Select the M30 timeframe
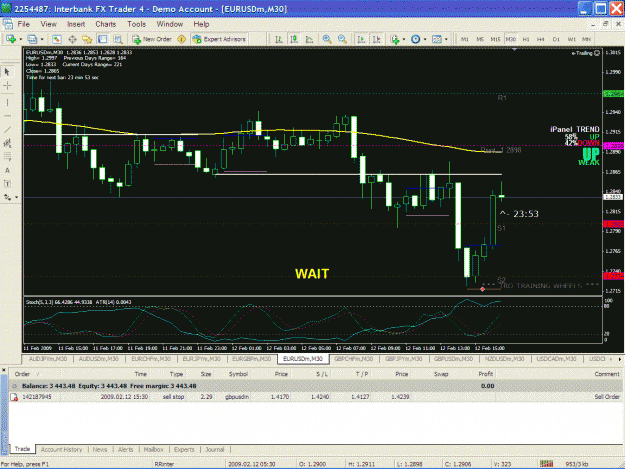The image size is (625, 469). tap(511, 39)
